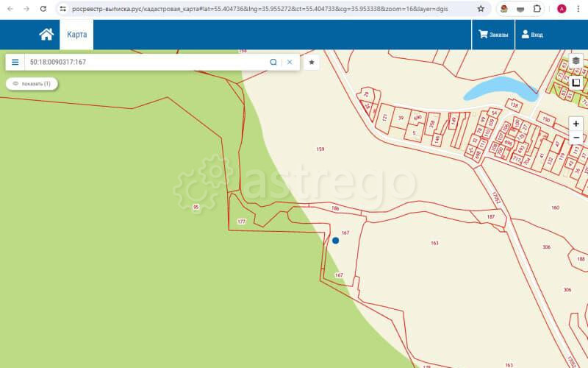
Task: Click the star favorites button
Action: click(312, 63)
